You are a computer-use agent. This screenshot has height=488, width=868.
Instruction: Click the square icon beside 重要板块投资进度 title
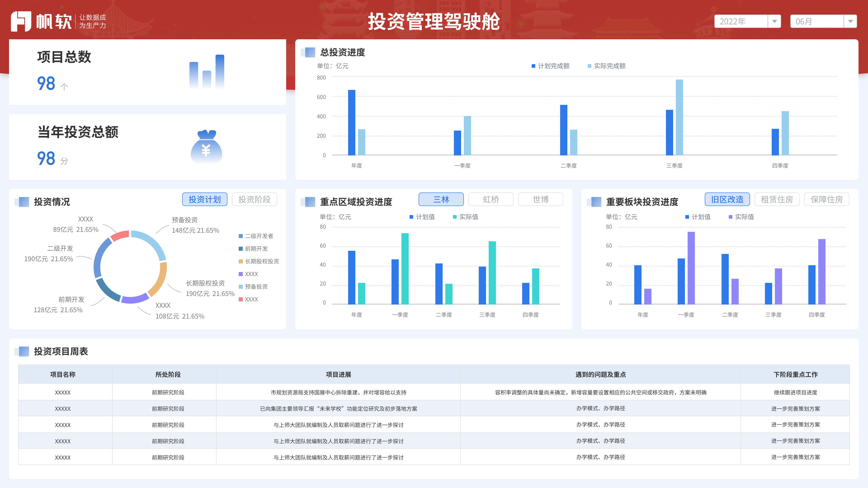pos(594,202)
